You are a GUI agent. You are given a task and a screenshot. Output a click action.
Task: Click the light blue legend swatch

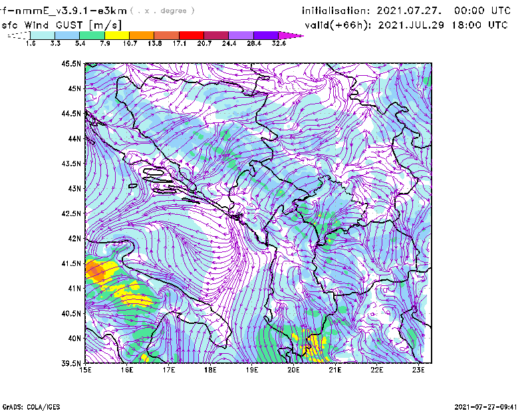pos(67,35)
